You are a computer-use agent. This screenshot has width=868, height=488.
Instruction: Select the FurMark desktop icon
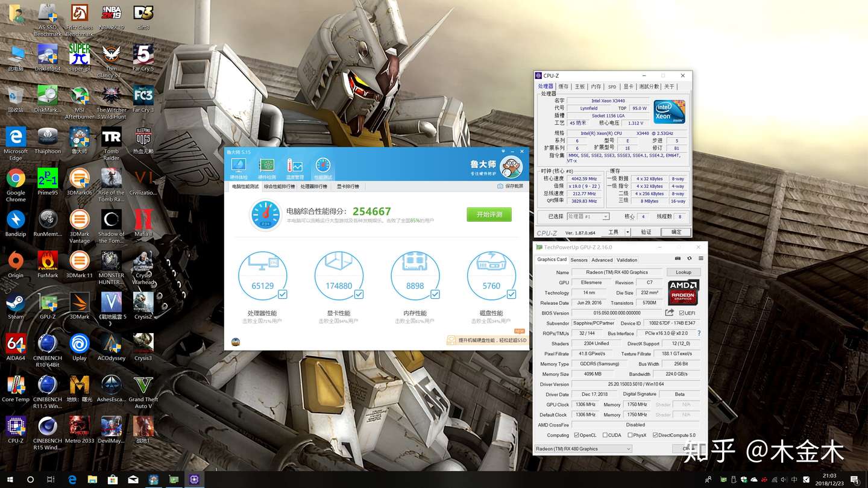point(48,264)
